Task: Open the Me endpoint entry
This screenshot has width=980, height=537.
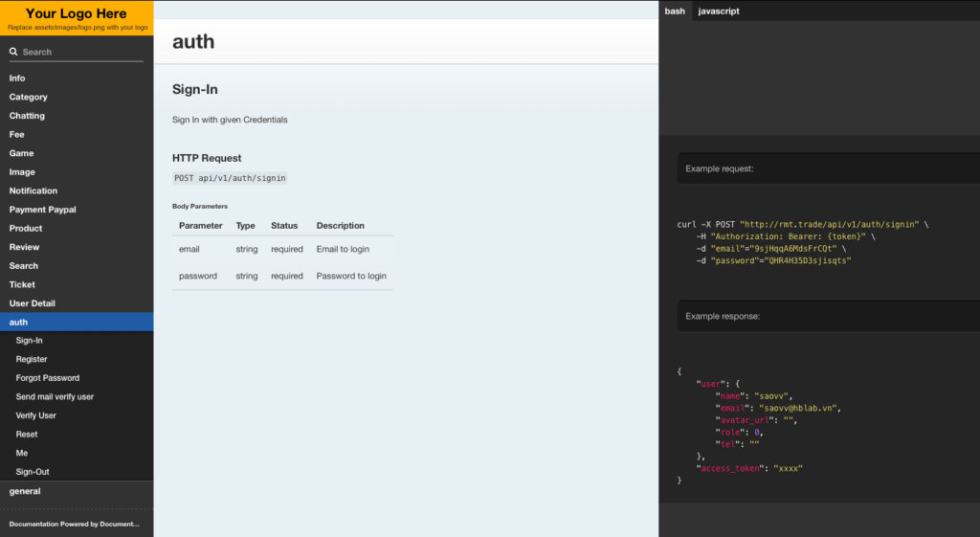Action: coord(77,453)
